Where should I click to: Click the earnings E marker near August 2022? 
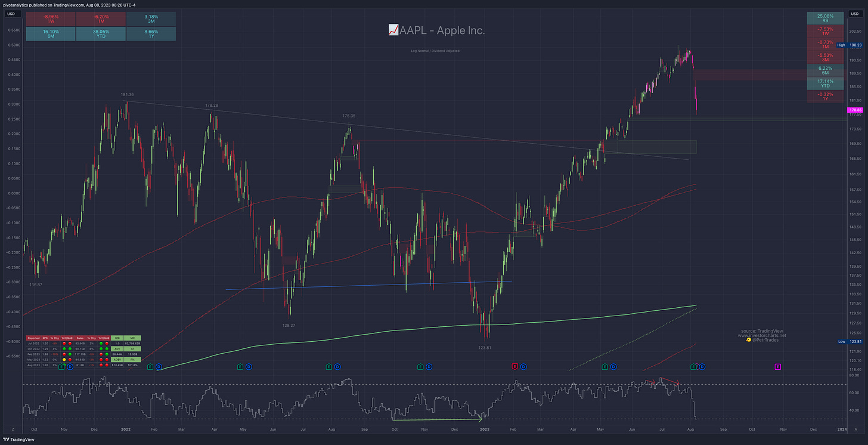(328, 367)
